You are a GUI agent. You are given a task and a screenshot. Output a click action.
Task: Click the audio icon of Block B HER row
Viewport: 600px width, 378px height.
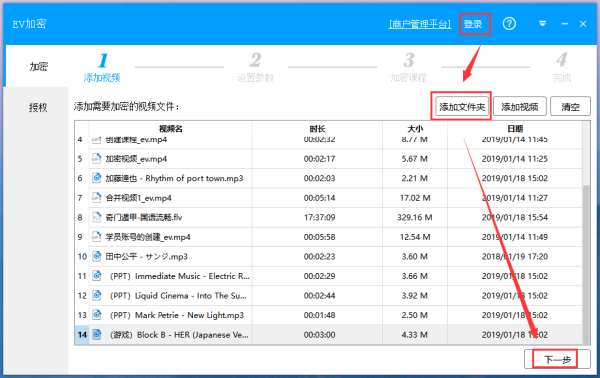coord(97,334)
